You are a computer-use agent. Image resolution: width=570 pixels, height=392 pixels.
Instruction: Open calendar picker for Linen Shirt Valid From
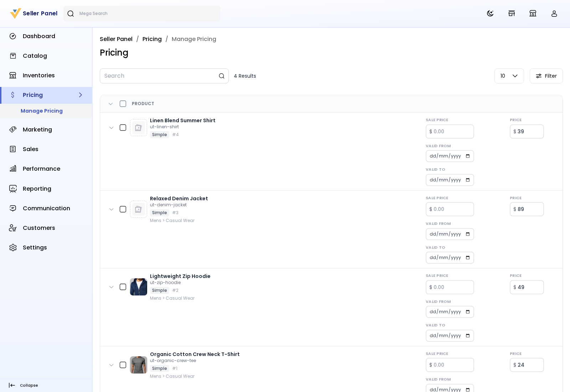[468, 156]
